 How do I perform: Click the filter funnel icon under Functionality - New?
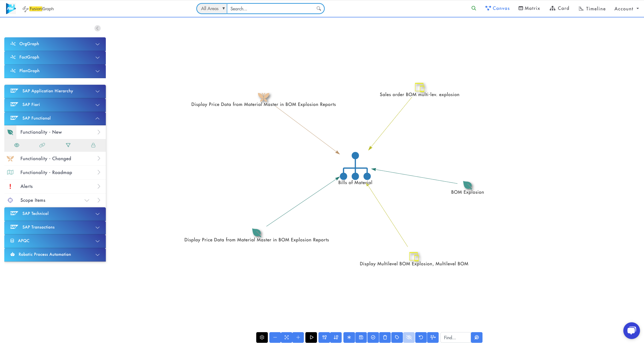coord(68,145)
